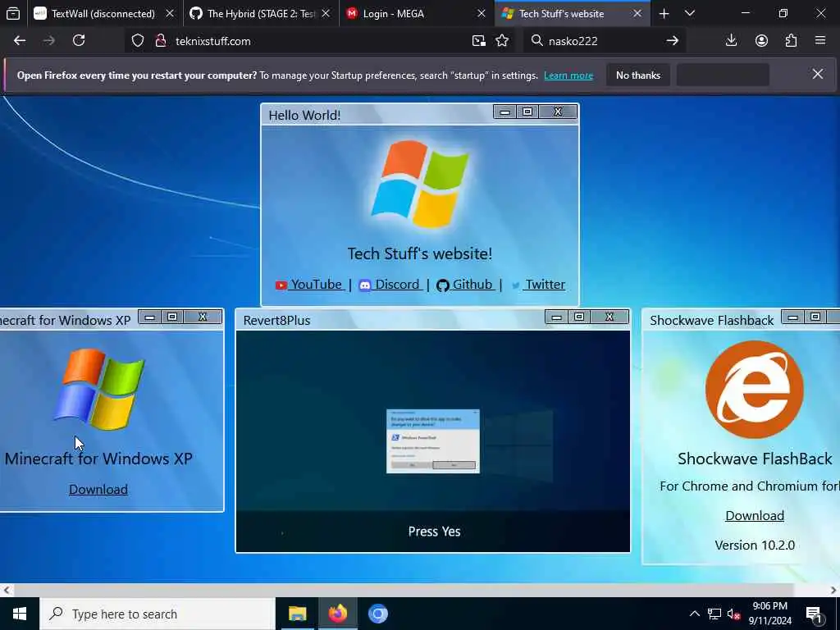Close the Hello World! window
Viewport: 840px width, 630px height.
click(558, 112)
